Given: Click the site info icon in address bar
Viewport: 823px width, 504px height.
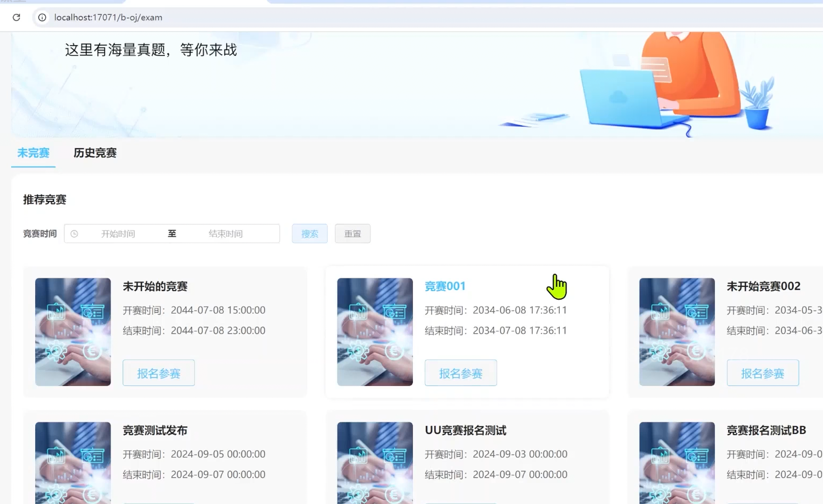Looking at the screenshot, I should coord(42,17).
